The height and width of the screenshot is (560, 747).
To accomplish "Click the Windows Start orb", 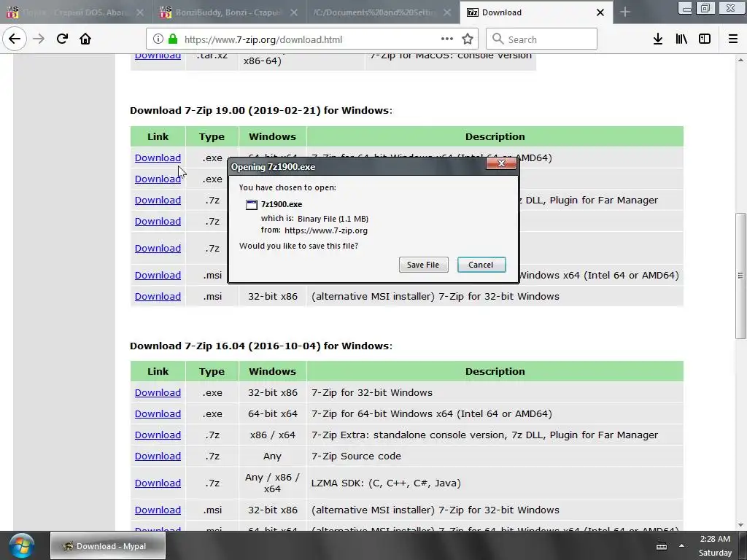I will coord(21,545).
